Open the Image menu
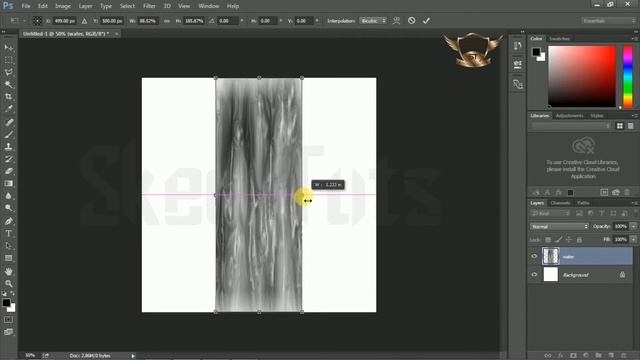Viewport: 640px width, 360px height. 63,6
